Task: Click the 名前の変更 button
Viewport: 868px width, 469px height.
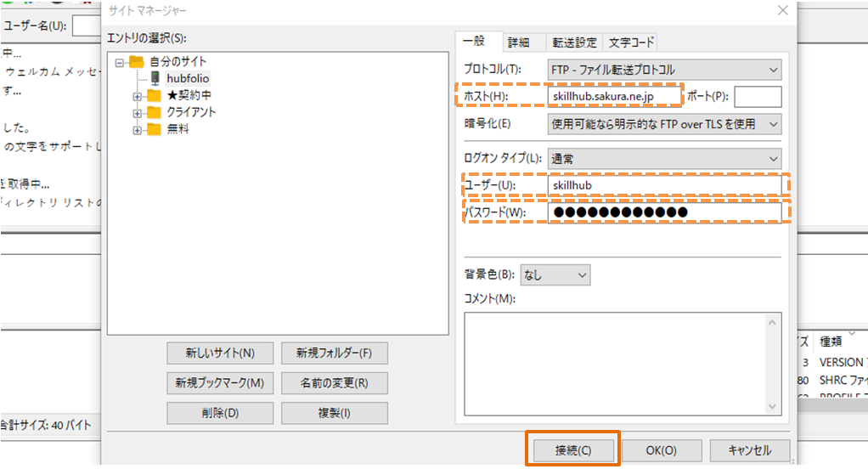Action: point(335,382)
